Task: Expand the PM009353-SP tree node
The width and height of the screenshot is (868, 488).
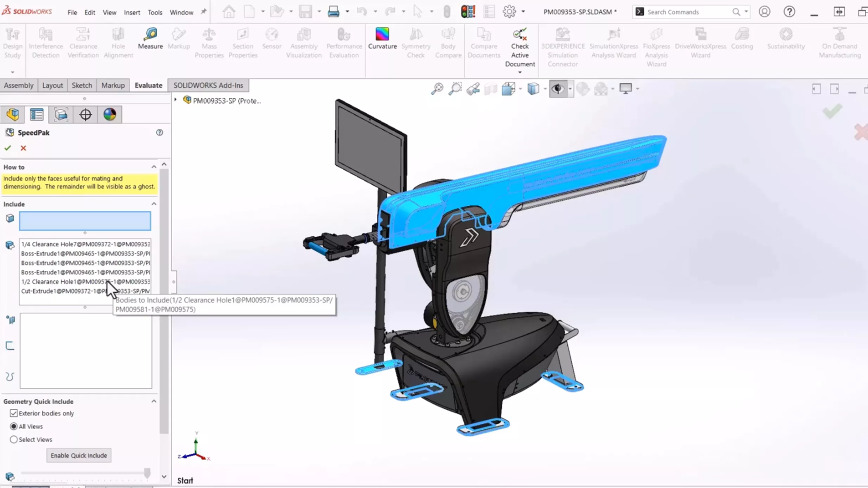Action: (175, 100)
